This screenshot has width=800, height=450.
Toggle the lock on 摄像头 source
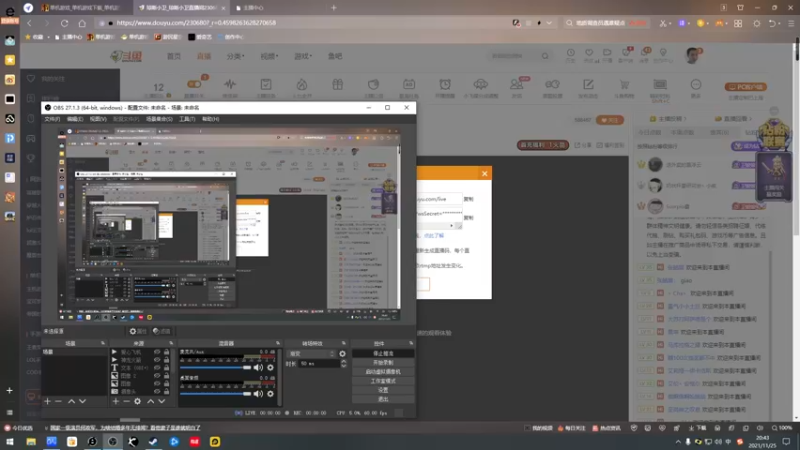pos(166,391)
